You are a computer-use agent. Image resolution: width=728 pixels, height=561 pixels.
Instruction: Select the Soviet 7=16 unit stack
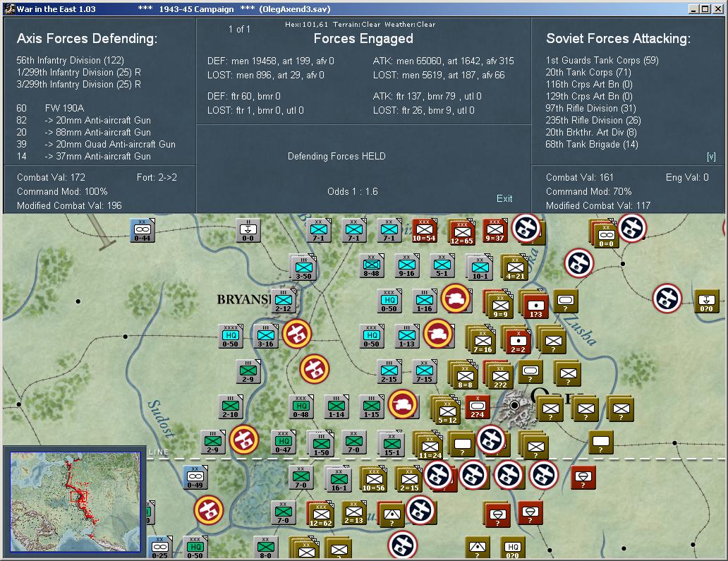[482, 340]
